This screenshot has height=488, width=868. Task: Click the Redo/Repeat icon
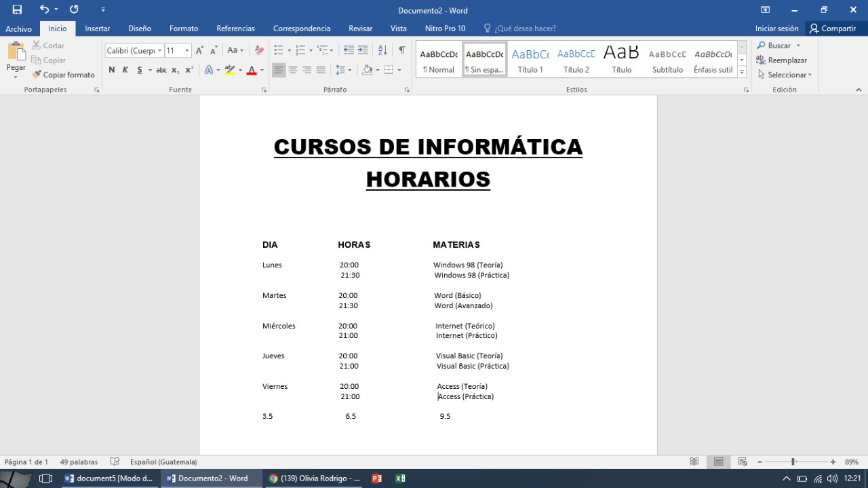click(x=74, y=10)
